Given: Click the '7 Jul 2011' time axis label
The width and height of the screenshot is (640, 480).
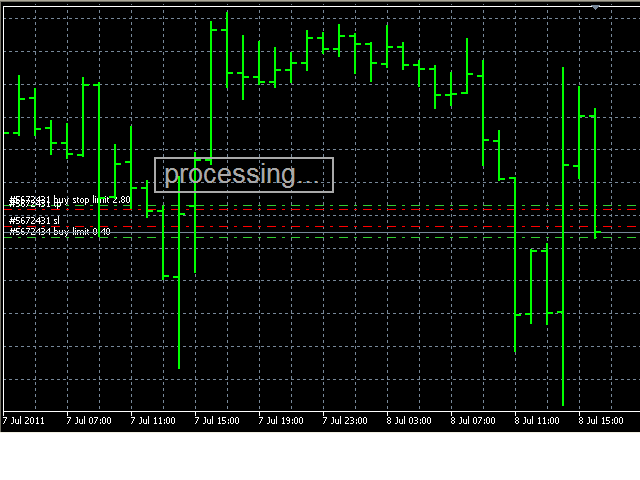Looking at the screenshot, I should (x=24, y=420).
